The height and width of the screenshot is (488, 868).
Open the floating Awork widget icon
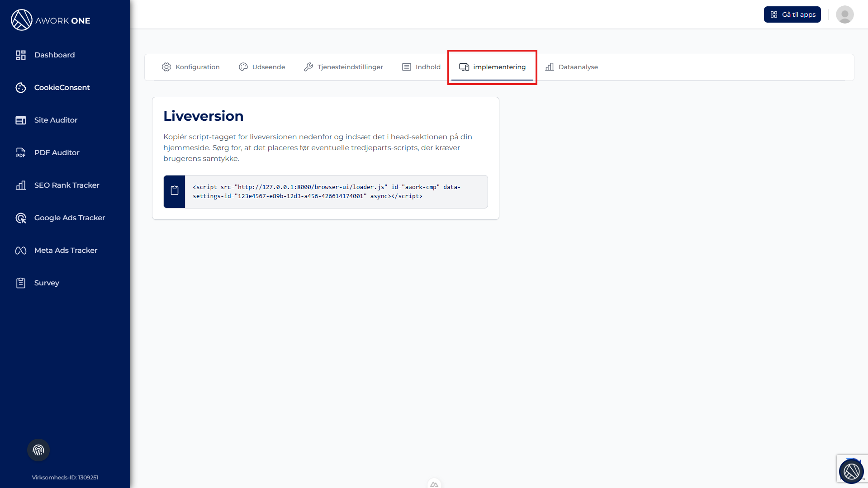point(851,471)
